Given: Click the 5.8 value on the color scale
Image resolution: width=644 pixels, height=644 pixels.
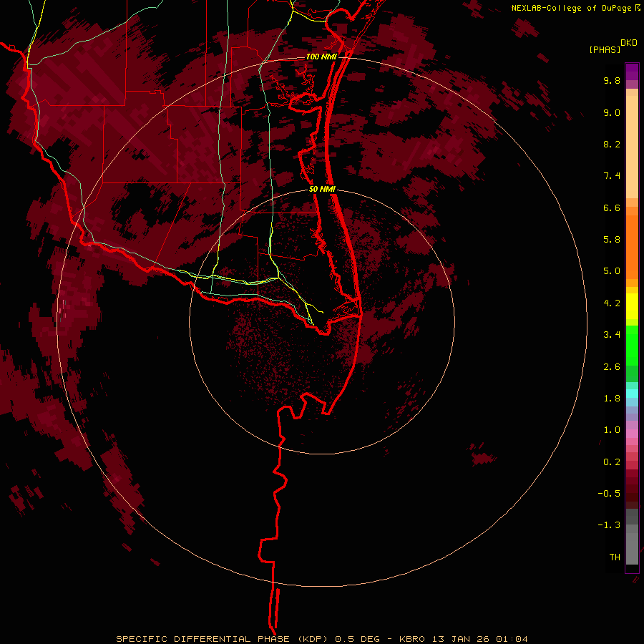Looking at the screenshot, I should 612,240.
